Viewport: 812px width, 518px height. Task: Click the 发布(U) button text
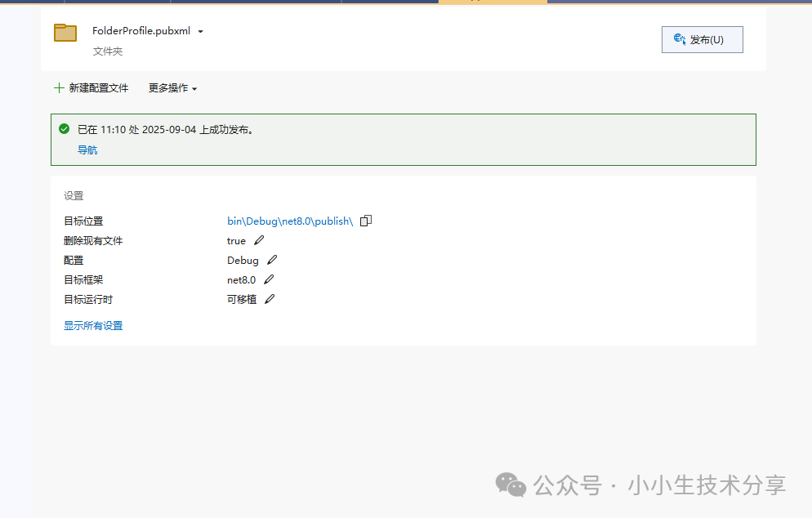click(707, 39)
